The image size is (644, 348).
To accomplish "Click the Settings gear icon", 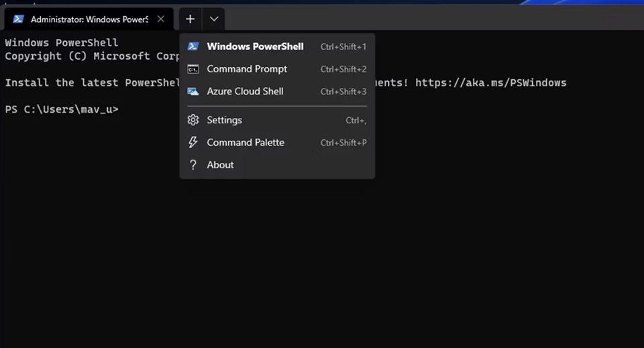I will 193,120.
